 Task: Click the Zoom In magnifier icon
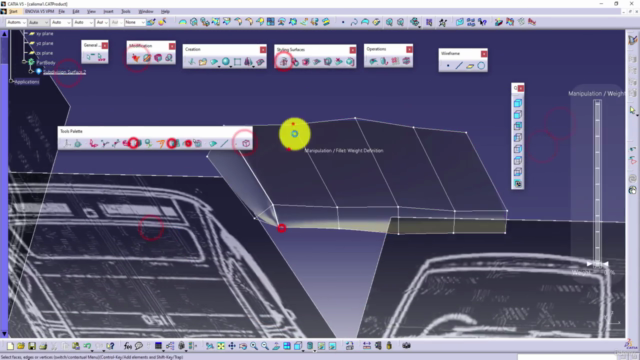254,346
